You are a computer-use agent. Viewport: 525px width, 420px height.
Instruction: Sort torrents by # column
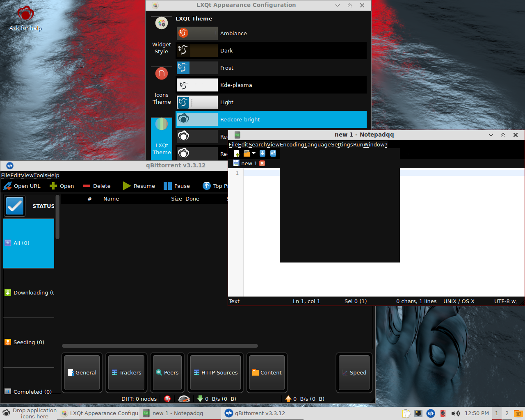pyautogui.click(x=89, y=199)
